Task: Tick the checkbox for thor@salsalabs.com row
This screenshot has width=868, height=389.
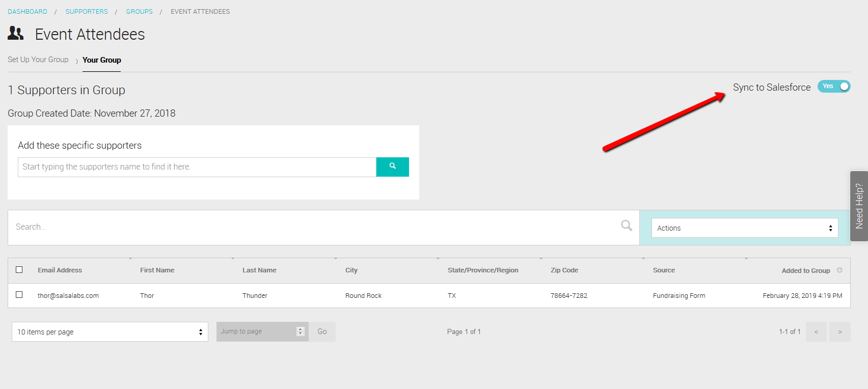Action: coord(19,295)
